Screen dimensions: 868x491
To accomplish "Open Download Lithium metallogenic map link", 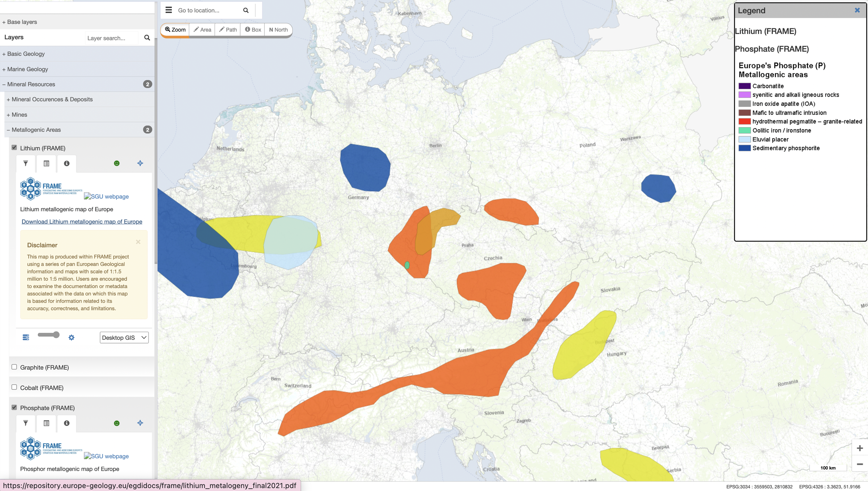I will pyautogui.click(x=82, y=222).
